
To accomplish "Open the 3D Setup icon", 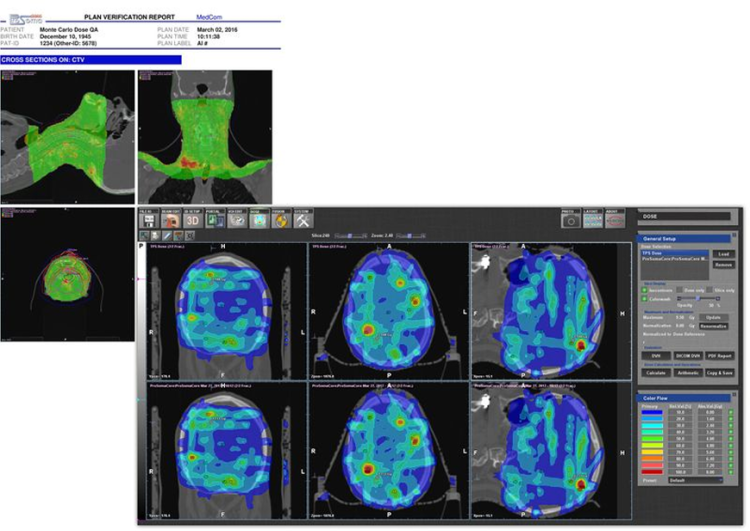I will tap(192, 221).
